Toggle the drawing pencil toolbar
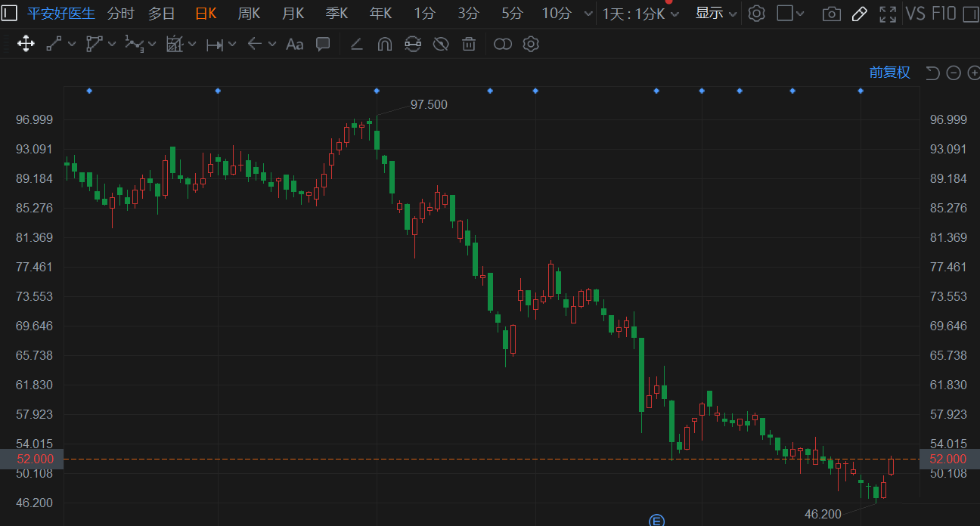Screen dimensions: 980x526 click(x=859, y=14)
